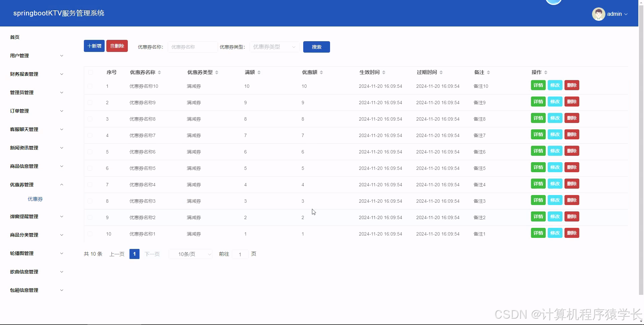Click the 搜索 search button
Screen dimensions: 644x325
316,47
